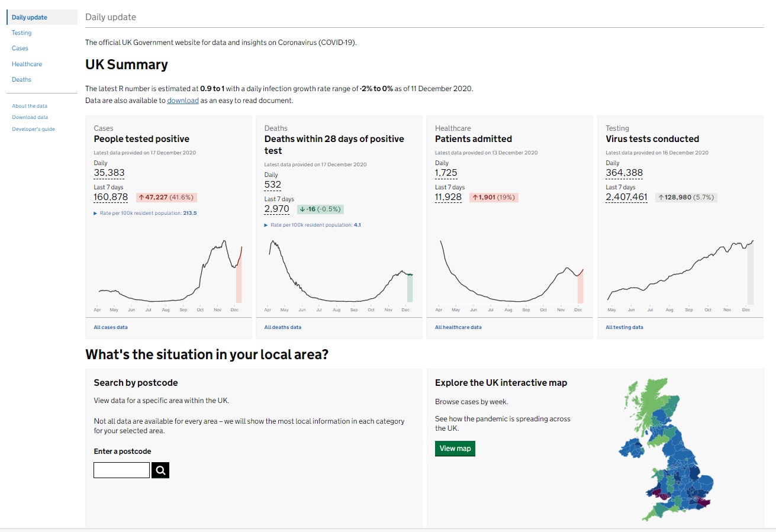Select Daily update in the sidebar

point(30,18)
